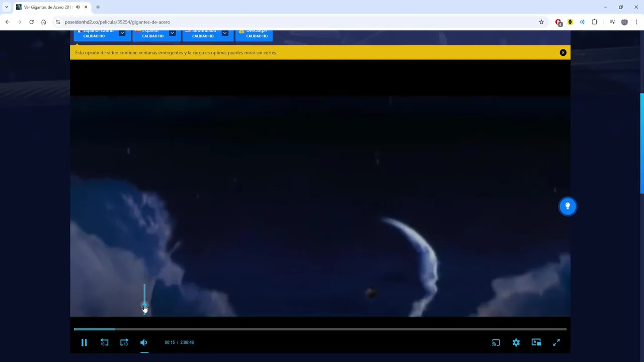Click the 2:06:48 total duration
The height and width of the screenshot is (362, 644).
pos(187,342)
